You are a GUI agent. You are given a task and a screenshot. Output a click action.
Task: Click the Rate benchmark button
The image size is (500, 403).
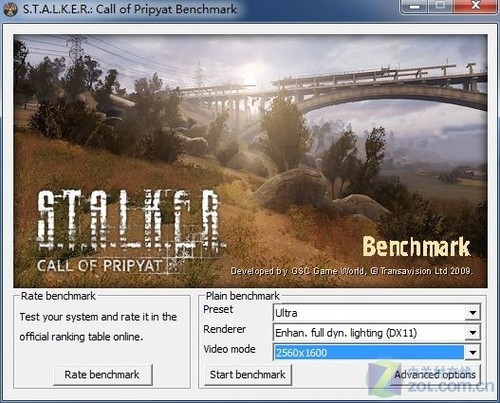click(102, 375)
